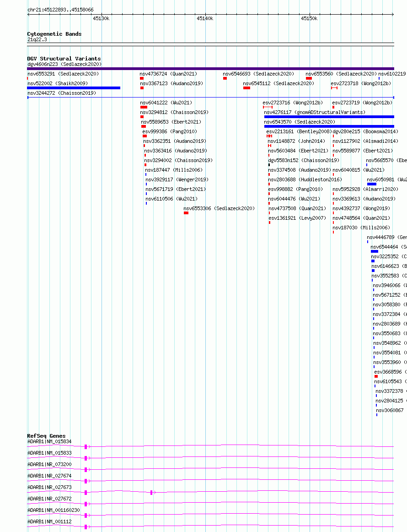Open esv998882 (Pang2010) variant
The image size is (407, 532).
(295, 190)
